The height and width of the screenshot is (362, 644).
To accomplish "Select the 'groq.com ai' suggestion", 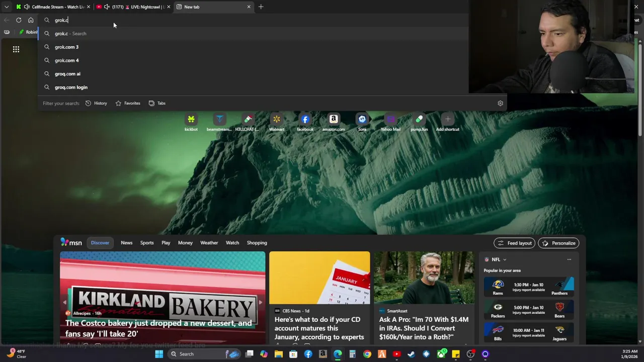I will [x=253, y=73].
